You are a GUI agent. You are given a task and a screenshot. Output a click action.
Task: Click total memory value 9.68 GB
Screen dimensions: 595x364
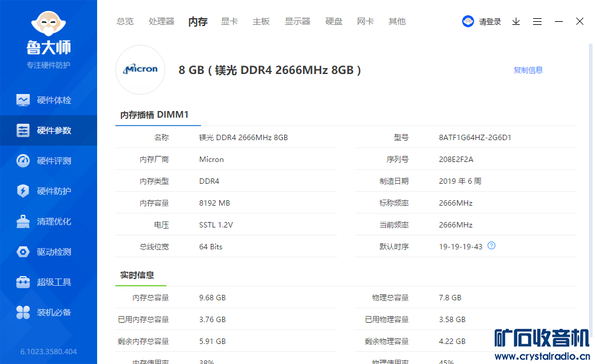click(x=212, y=298)
